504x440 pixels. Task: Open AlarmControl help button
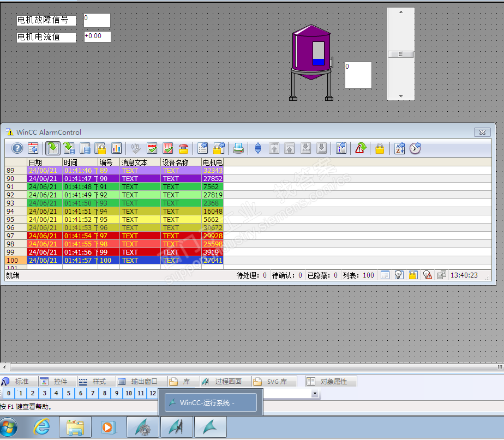[17, 148]
